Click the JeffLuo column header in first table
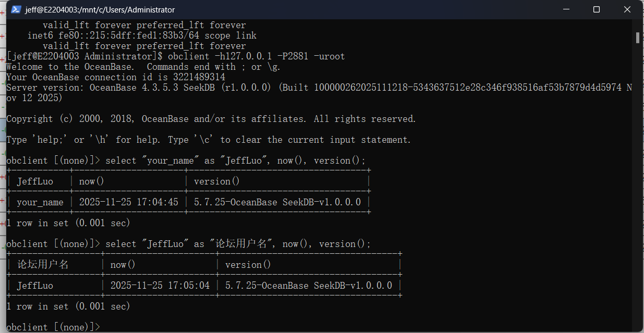This screenshot has width=644, height=333. tap(35, 181)
